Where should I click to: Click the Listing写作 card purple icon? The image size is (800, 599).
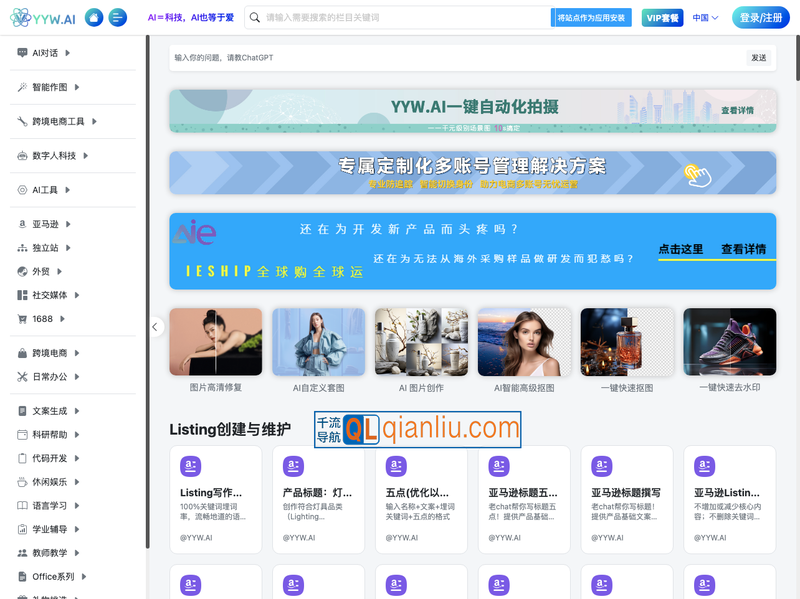coord(190,466)
